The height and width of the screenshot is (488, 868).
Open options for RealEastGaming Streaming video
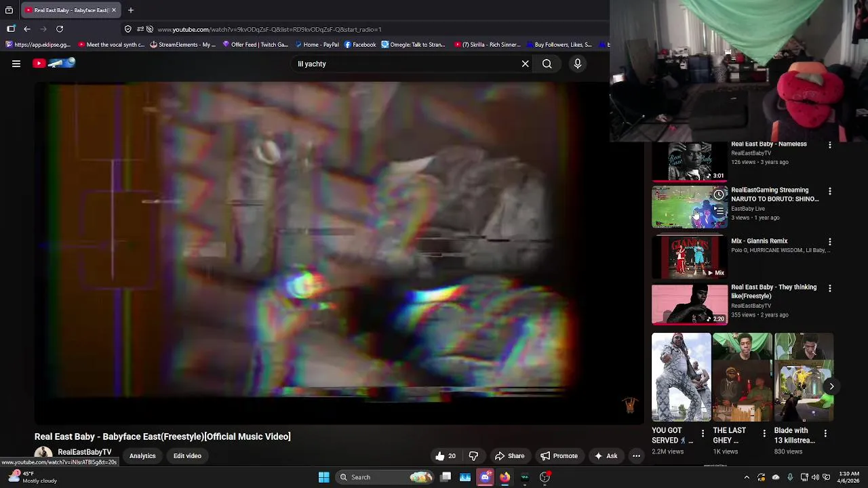pos(830,192)
